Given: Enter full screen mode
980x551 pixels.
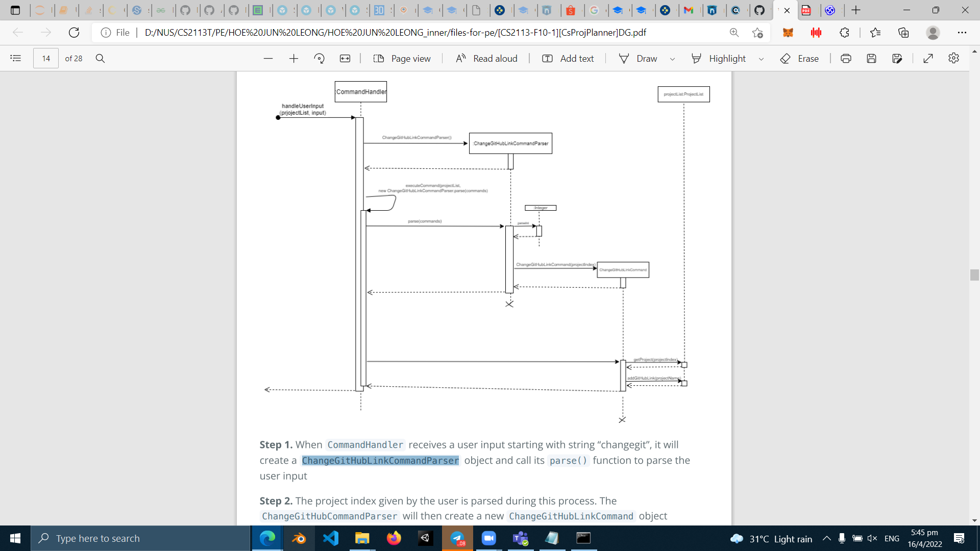Looking at the screenshot, I should (x=928, y=58).
